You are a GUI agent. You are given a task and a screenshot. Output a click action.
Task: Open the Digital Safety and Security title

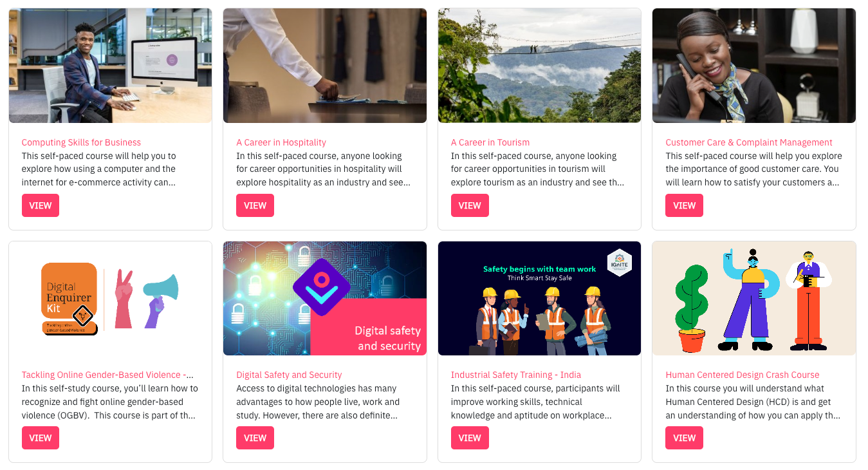coord(289,375)
